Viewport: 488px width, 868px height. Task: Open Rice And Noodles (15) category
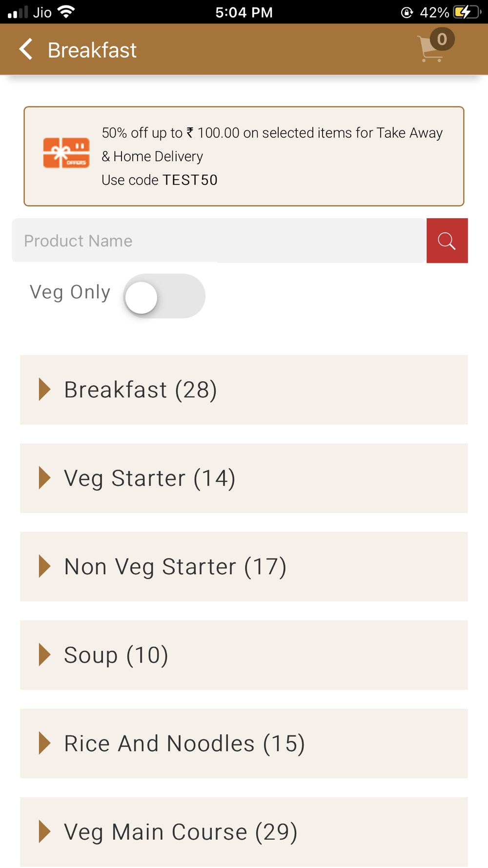[x=184, y=744]
